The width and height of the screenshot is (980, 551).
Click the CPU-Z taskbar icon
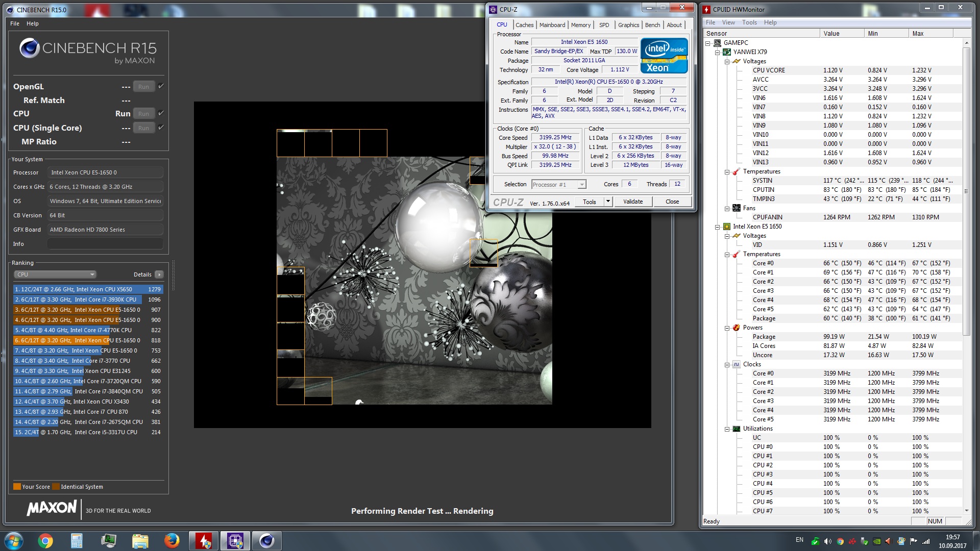(x=235, y=541)
